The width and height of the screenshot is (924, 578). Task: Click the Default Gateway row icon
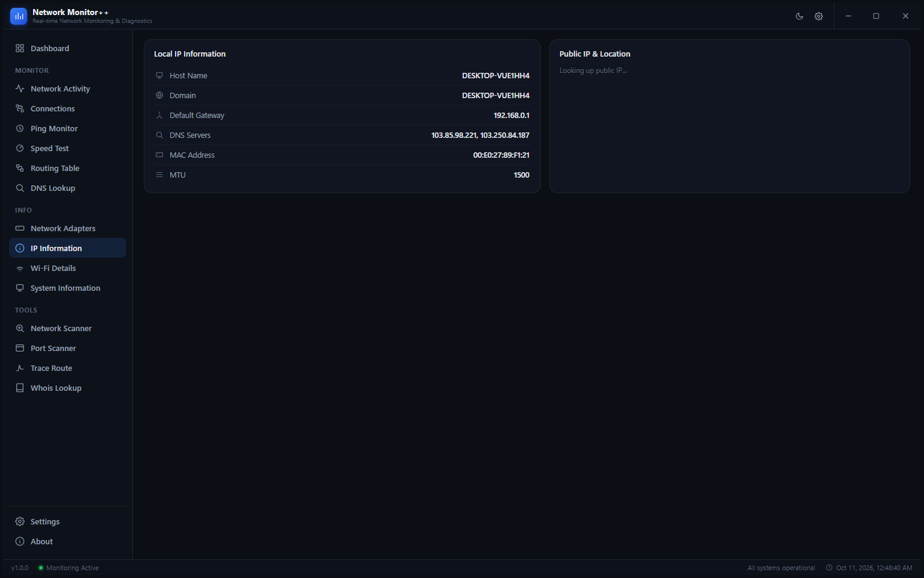click(159, 115)
